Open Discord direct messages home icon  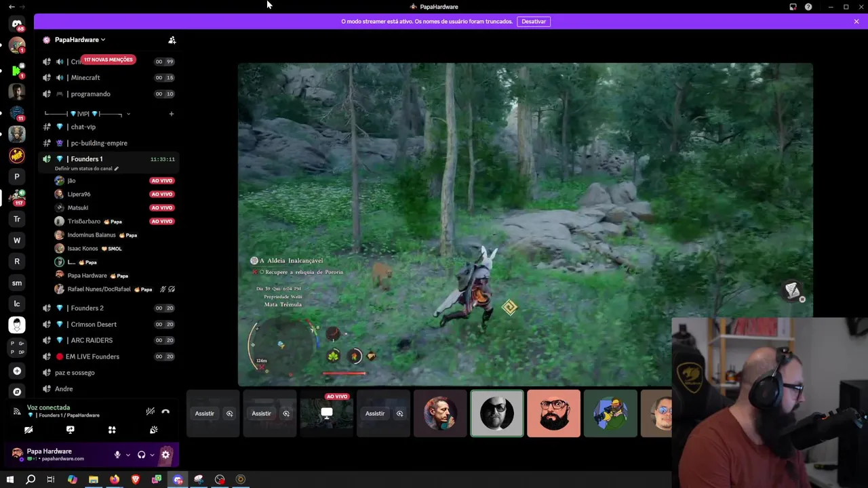point(17,24)
